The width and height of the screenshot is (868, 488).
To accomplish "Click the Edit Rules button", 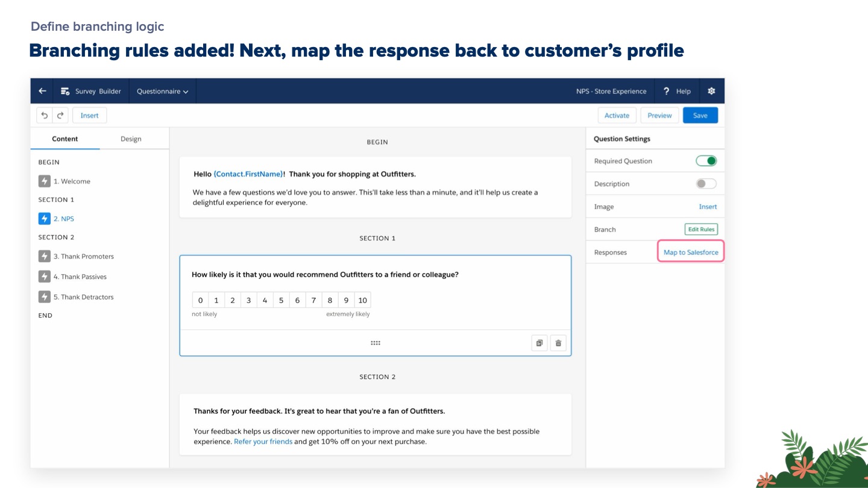I will pyautogui.click(x=701, y=230).
